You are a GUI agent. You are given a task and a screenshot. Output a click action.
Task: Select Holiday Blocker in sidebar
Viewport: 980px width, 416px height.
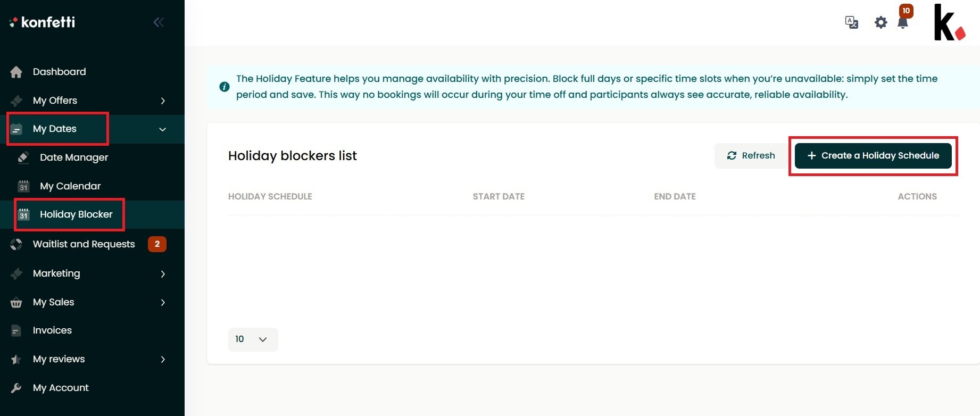pos(76,214)
